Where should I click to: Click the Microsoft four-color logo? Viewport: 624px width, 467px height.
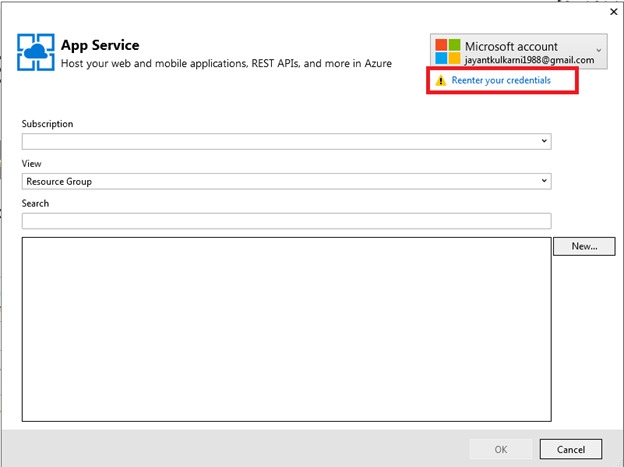coord(448,52)
